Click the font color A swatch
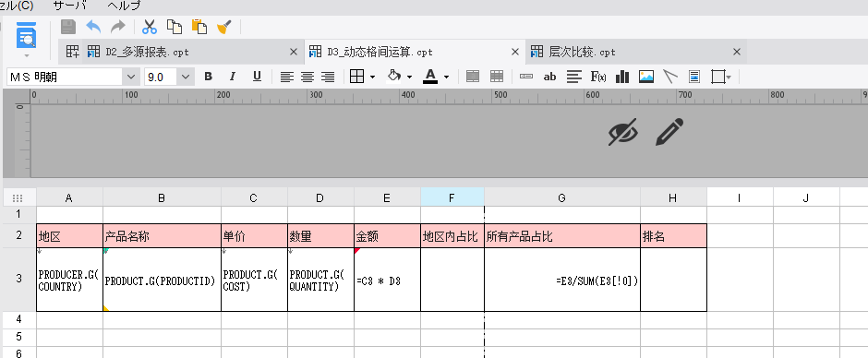This screenshot has width=868, height=358. point(430,77)
